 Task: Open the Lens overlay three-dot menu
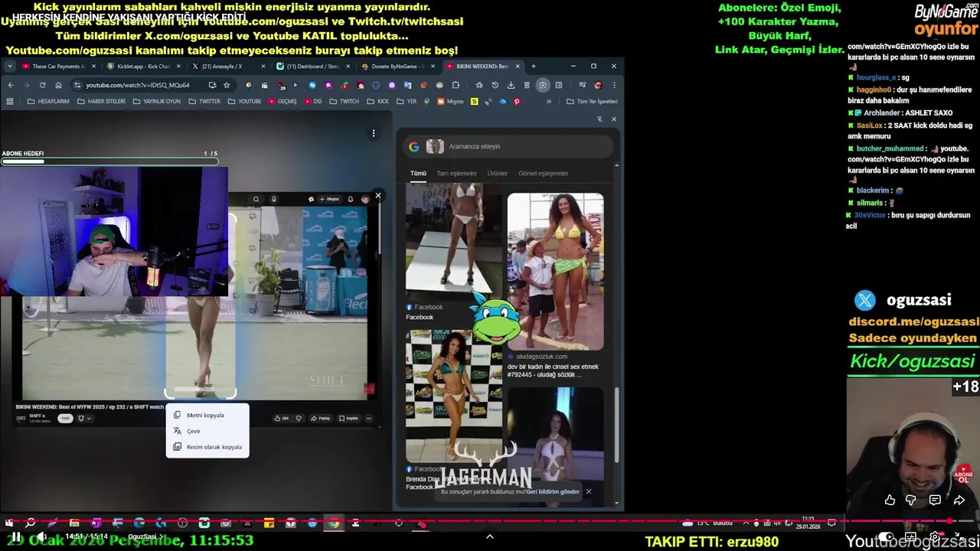pyautogui.click(x=374, y=133)
